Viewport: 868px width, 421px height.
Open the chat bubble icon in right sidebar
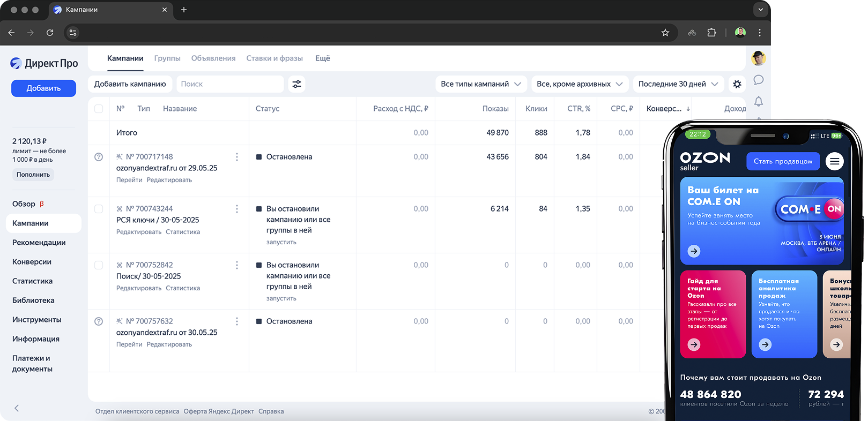pyautogui.click(x=758, y=80)
